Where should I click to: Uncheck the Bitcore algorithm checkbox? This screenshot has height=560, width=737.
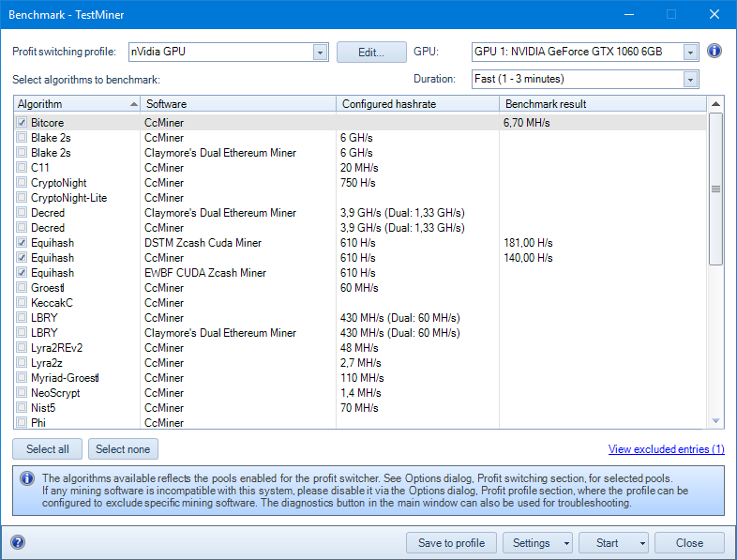click(x=22, y=122)
